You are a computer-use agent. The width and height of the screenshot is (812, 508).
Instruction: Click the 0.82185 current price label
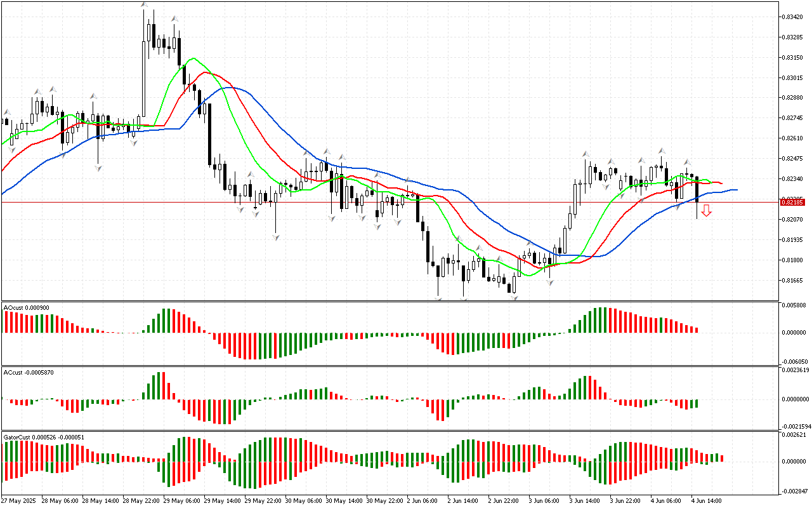(793, 202)
